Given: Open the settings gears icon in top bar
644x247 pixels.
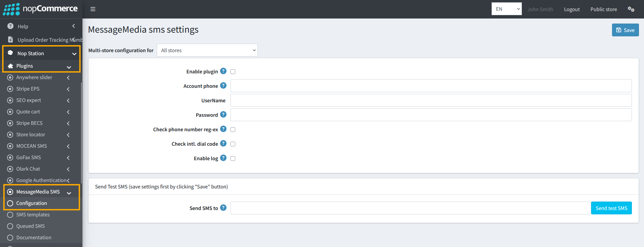Looking at the screenshot, I should coord(631,9).
